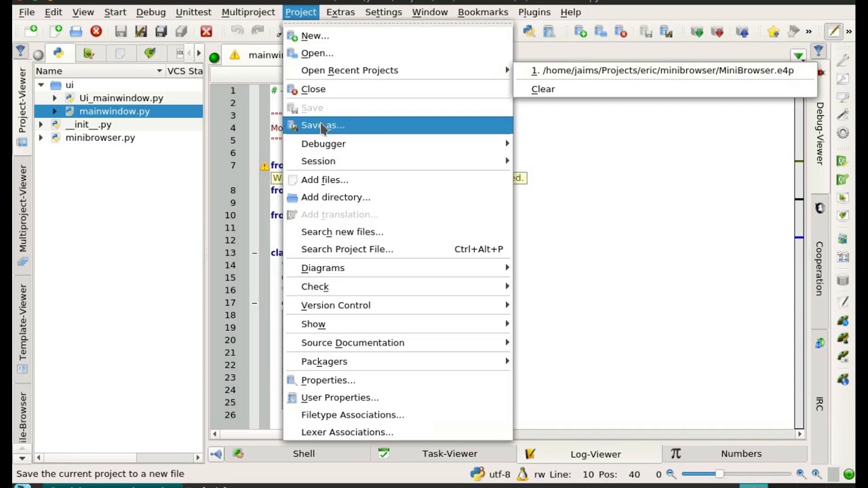Click the add bookmark star icon
Screen dimensions: 868x488
click(773, 31)
